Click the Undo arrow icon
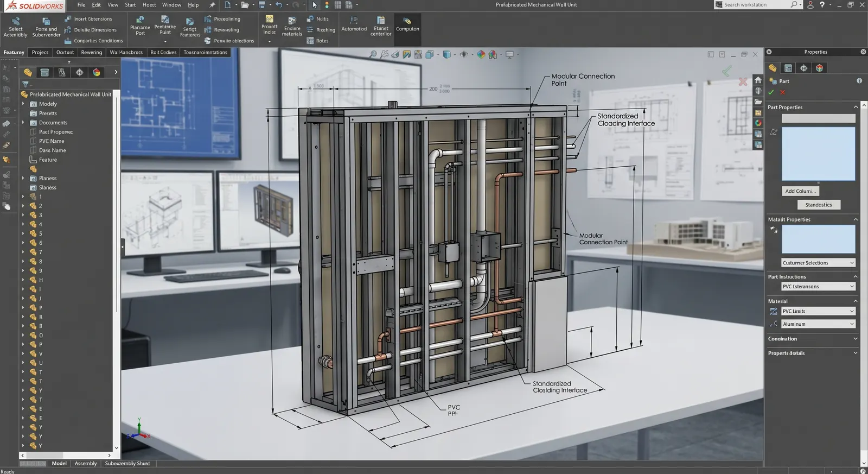 (279, 5)
